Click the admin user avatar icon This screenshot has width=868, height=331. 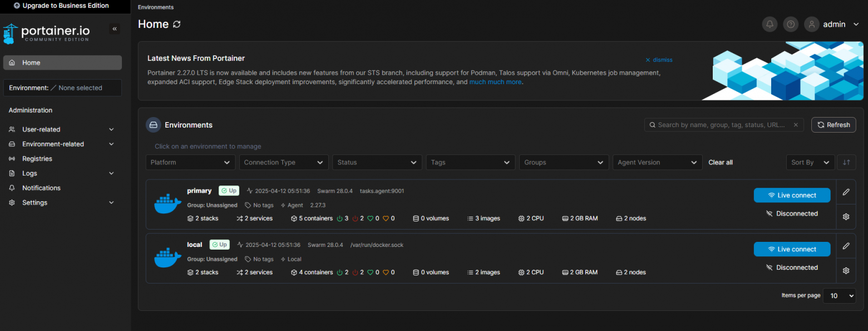pyautogui.click(x=812, y=24)
